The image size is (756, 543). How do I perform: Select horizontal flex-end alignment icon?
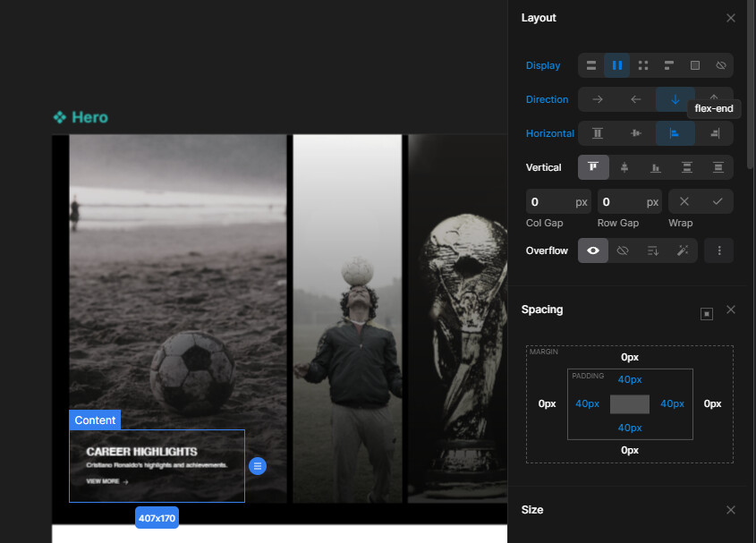[715, 133]
